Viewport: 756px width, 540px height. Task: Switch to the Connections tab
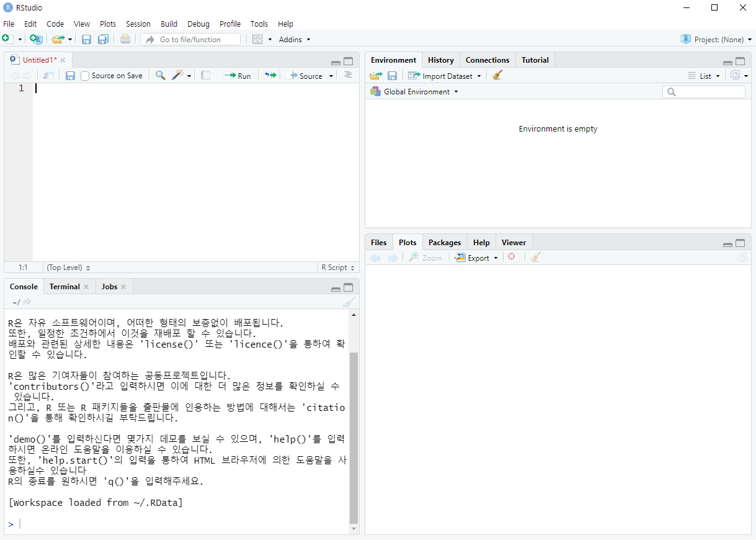click(x=487, y=60)
